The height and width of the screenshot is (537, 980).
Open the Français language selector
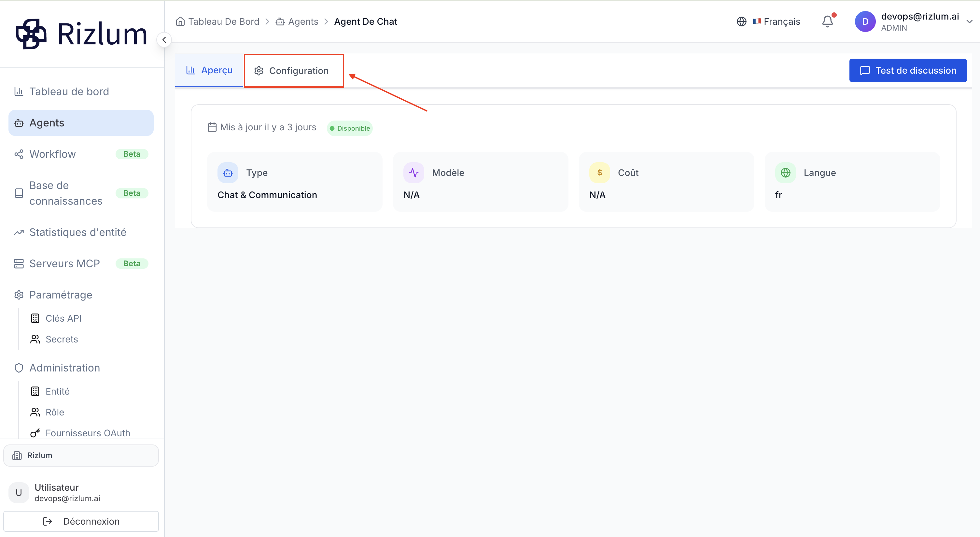(x=776, y=21)
